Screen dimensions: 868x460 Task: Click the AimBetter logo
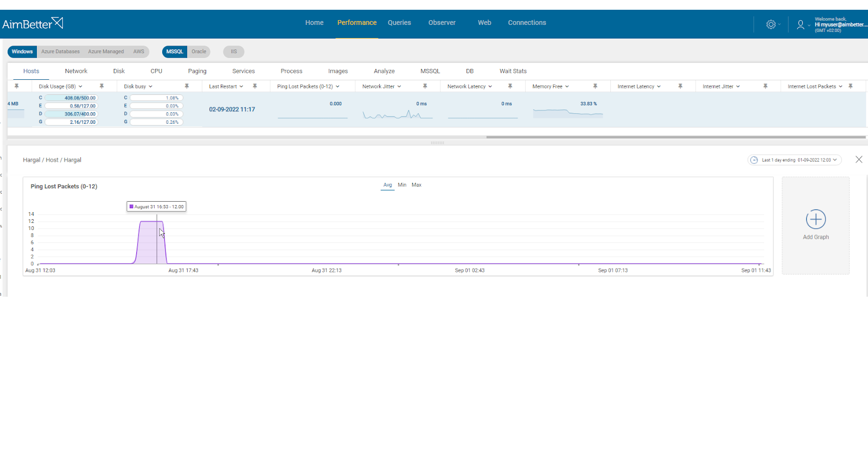click(x=33, y=23)
